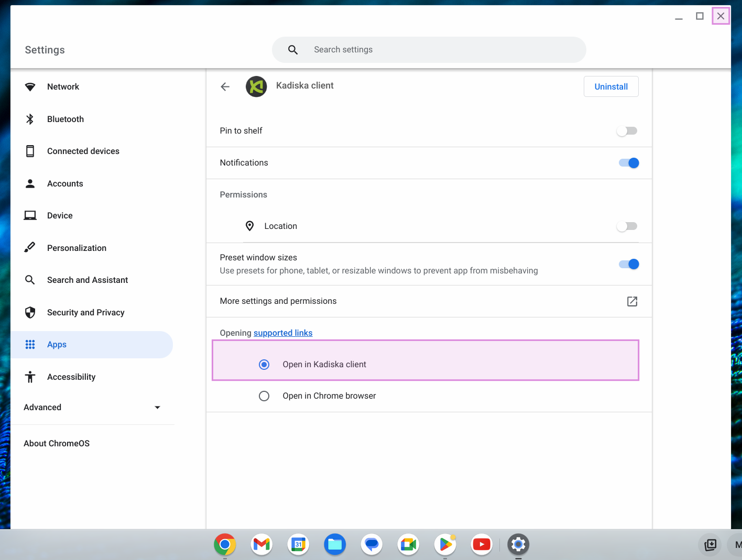Click the Search settings input field
Image resolution: width=742 pixels, height=560 pixels.
(429, 50)
